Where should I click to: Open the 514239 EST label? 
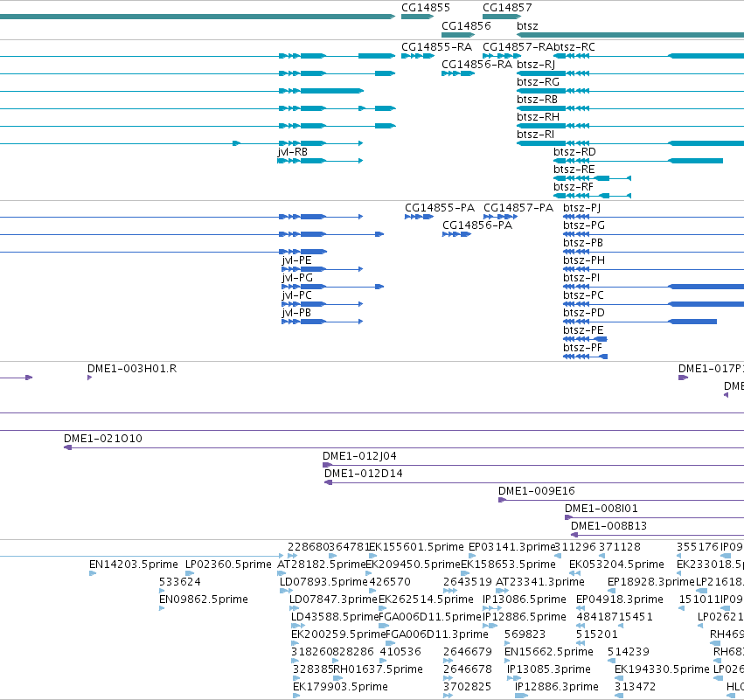coord(629,652)
